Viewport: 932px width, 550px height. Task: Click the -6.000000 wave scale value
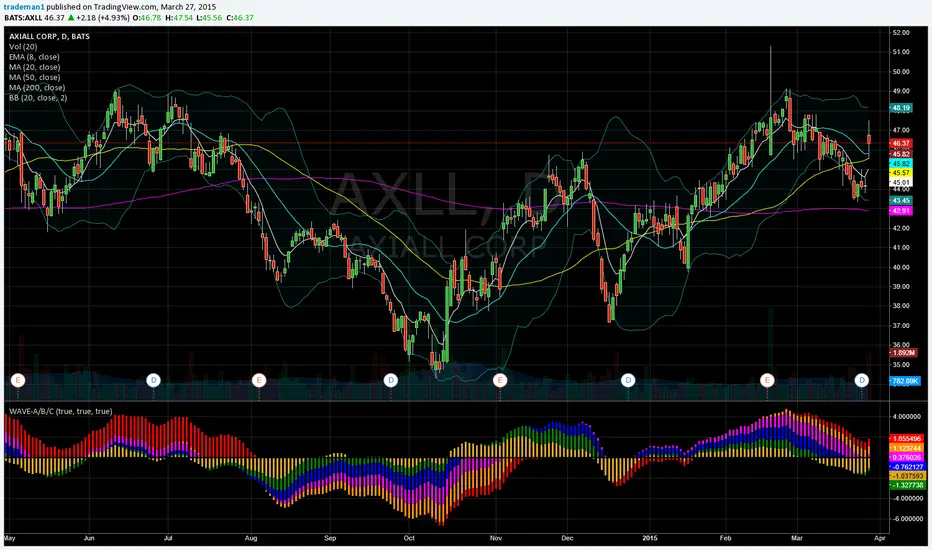pyautogui.click(x=907, y=519)
